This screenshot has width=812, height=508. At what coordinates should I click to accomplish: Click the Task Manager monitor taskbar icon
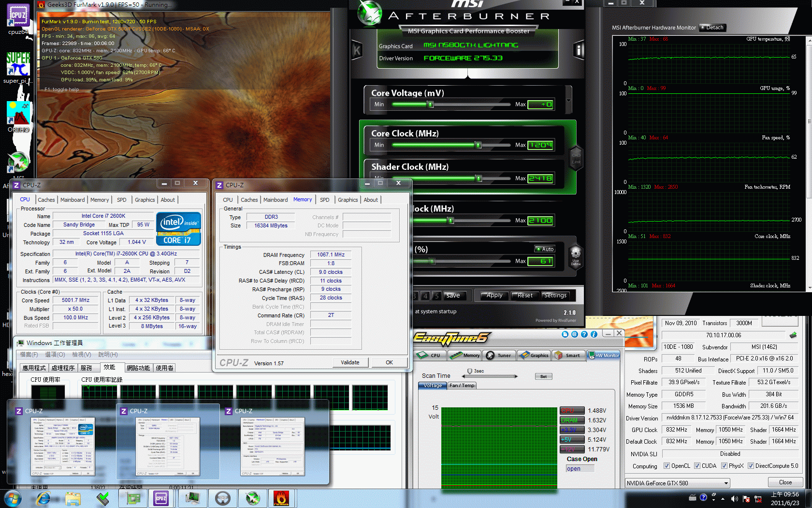[193, 498]
